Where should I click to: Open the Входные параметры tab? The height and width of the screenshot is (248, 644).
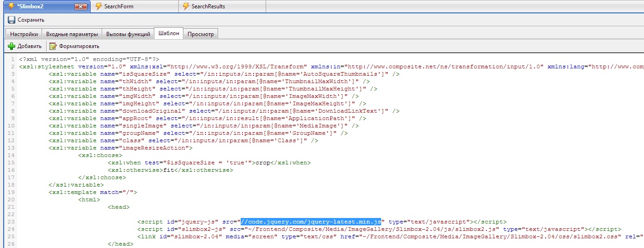pyautogui.click(x=72, y=34)
